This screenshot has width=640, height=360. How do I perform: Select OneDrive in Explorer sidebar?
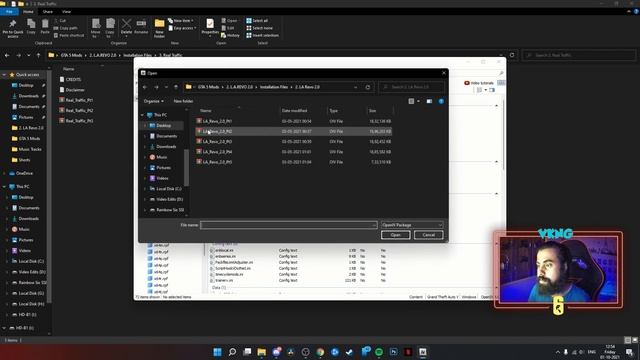coord(21,173)
